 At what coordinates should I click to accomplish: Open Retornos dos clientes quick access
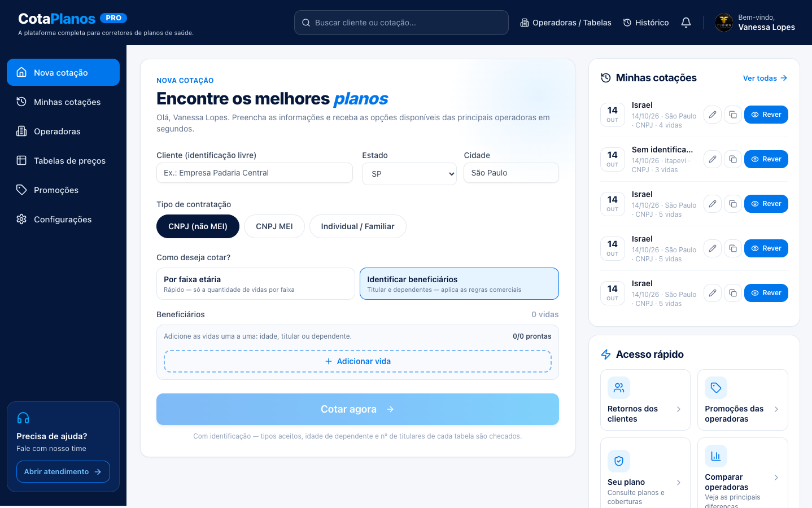pyautogui.click(x=645, y=400)
